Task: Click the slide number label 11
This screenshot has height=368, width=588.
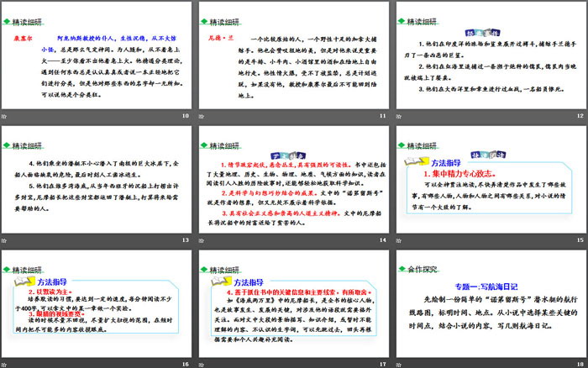Action: pos(383,116)
